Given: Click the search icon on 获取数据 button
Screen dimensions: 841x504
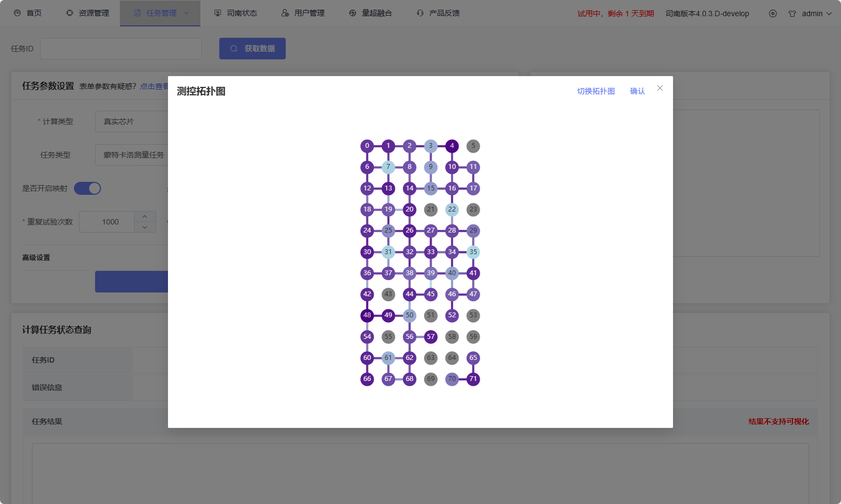Looking at the screenshot, I should (x=234, y=49).
